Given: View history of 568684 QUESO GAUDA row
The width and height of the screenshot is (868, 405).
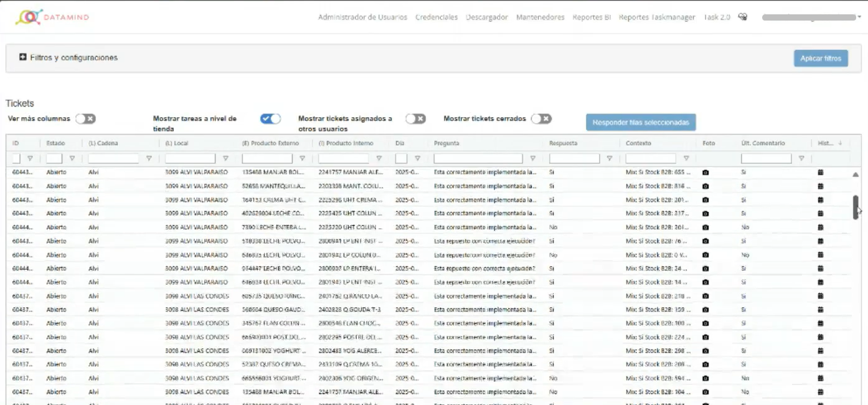Looking at the screenshot, I should click(x=821, y=310).
